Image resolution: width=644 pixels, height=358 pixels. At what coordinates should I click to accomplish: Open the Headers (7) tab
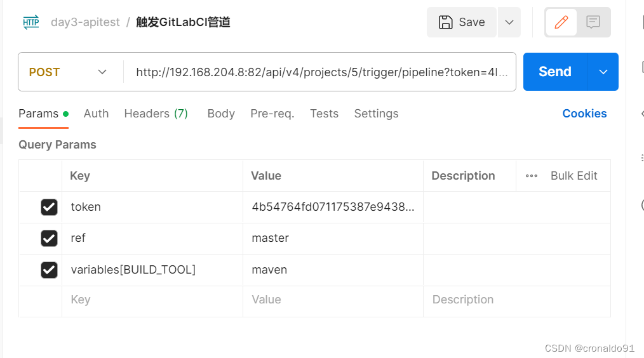click(x=156, y=114)
